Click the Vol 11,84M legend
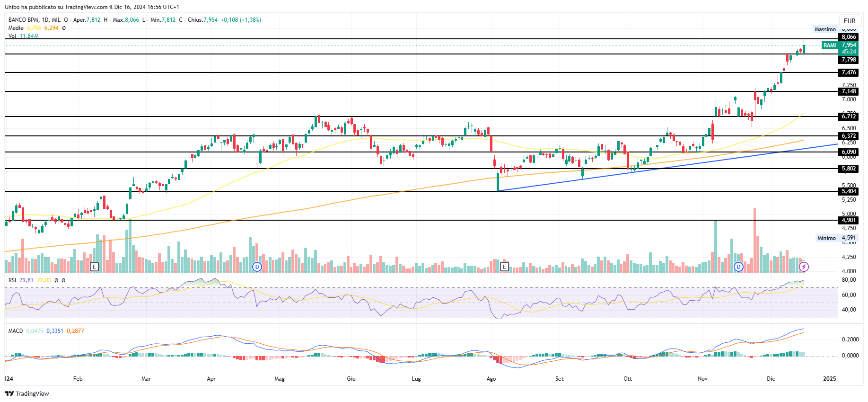 (23, 36)
